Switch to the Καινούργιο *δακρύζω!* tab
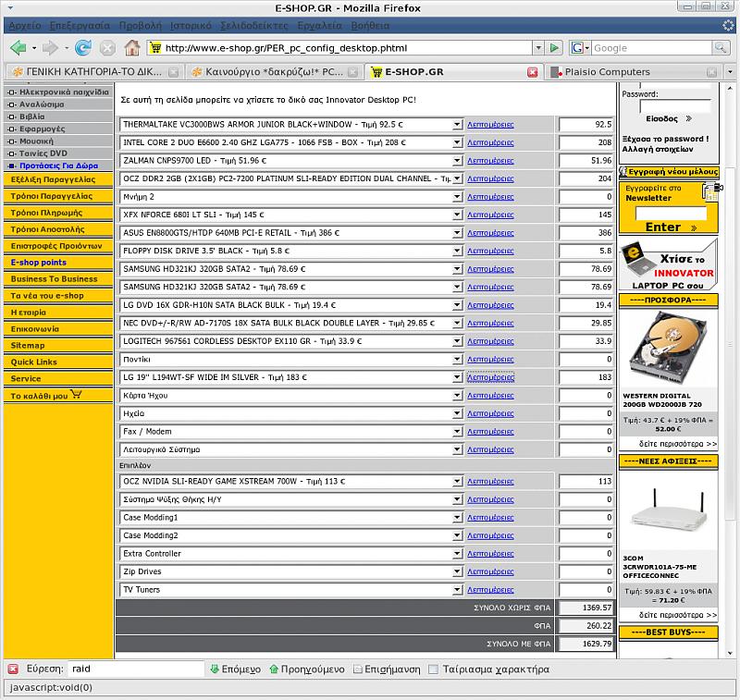Screen dimensions: 740x700 pos(274,72)
